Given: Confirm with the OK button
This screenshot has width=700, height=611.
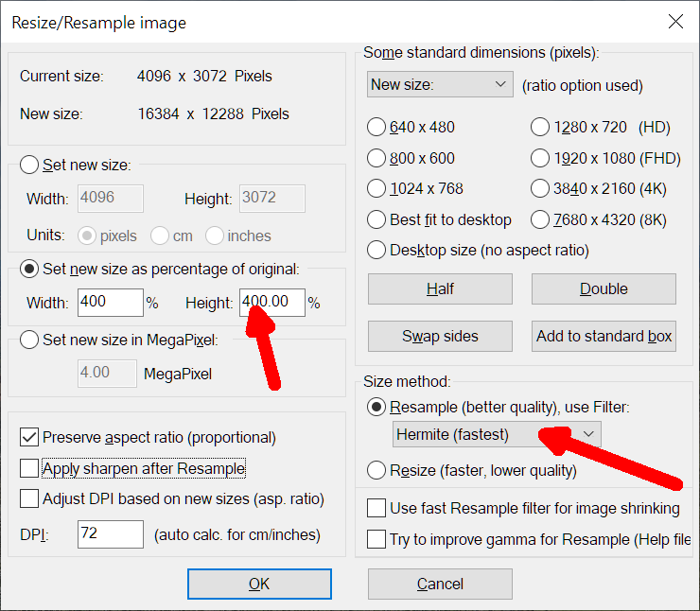Looking at the screenshot, I should click(259, 584).
